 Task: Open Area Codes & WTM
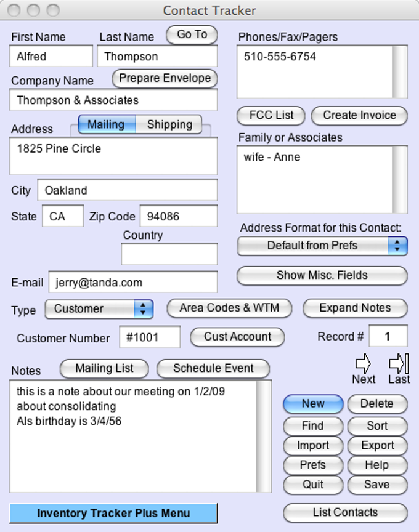229,308
